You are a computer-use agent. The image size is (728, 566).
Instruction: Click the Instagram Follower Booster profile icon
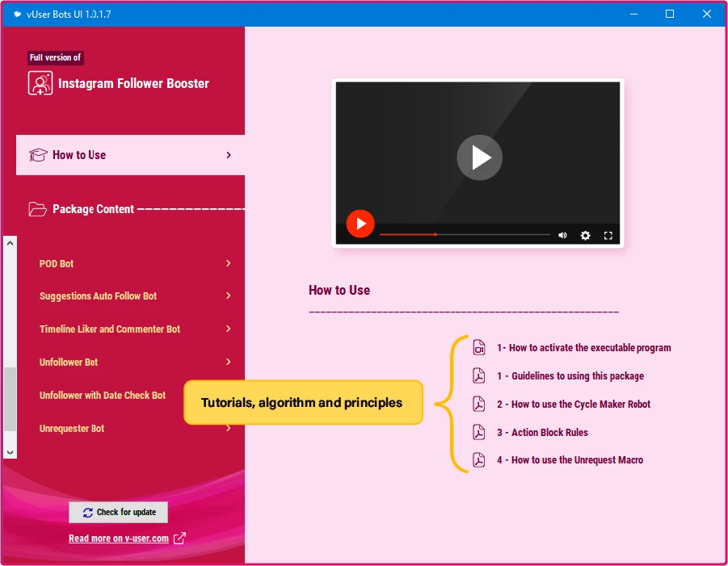(x=40, y=83)
